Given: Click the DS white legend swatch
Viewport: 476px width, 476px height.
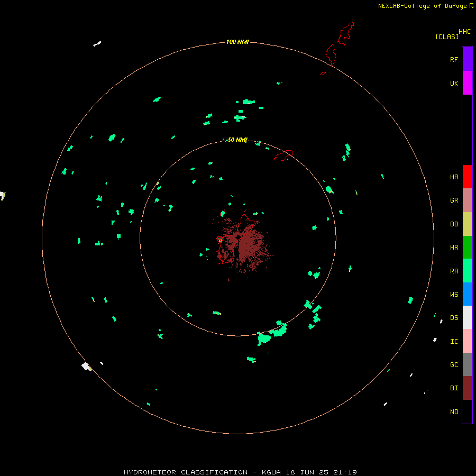Looking at the screenshot, I should point(467,317).
